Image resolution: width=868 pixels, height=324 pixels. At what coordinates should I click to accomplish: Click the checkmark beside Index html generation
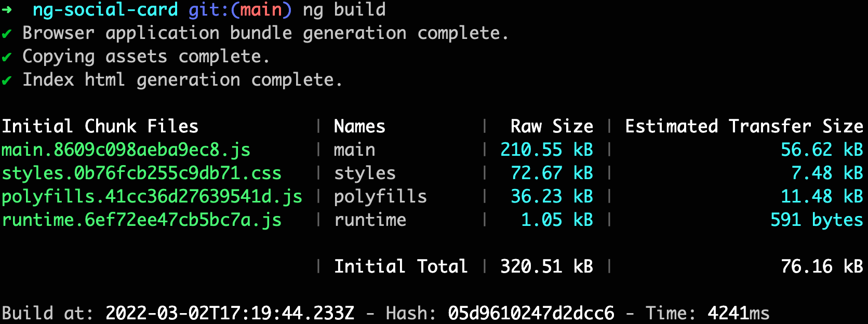(6, 80)
